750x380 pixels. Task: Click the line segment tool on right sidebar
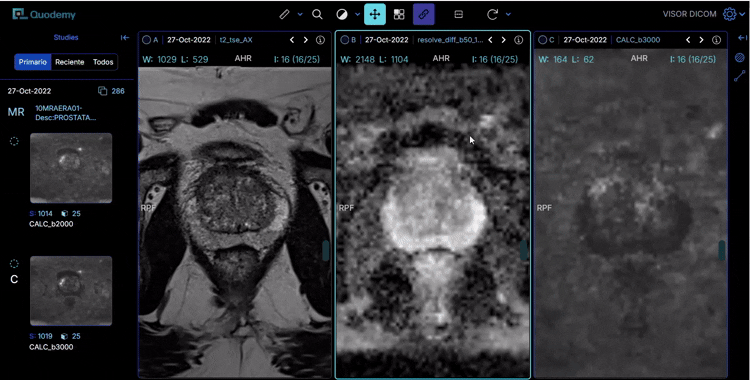click(x=740, y=76)
